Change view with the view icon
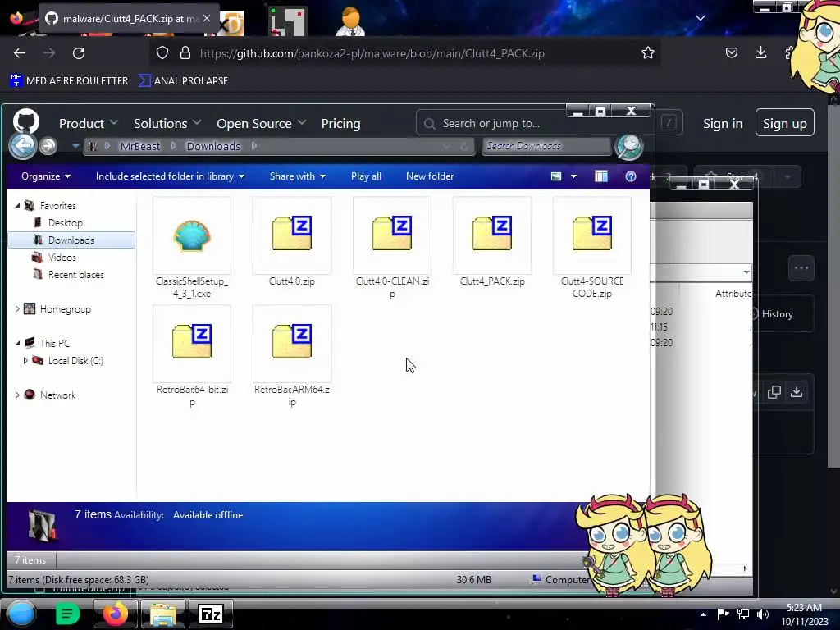Viewport: 840px width, 630px height. tap(556, 176)
